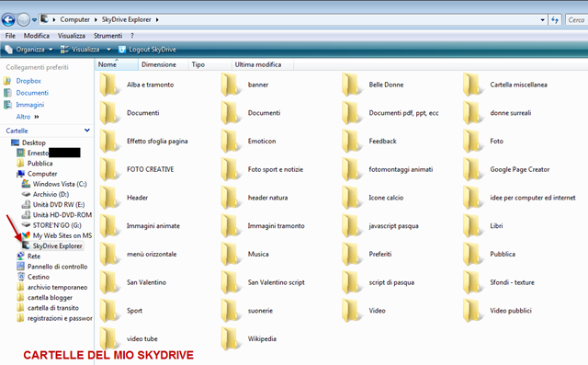Sort by the Nome column header
The image size is (588, 365).
tap(117, 64)
